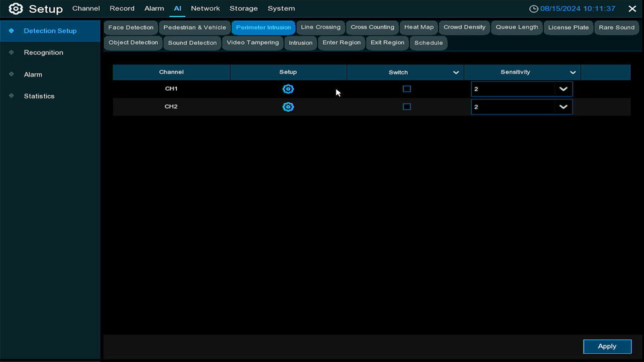Open the Storage menu

point(244,9)
